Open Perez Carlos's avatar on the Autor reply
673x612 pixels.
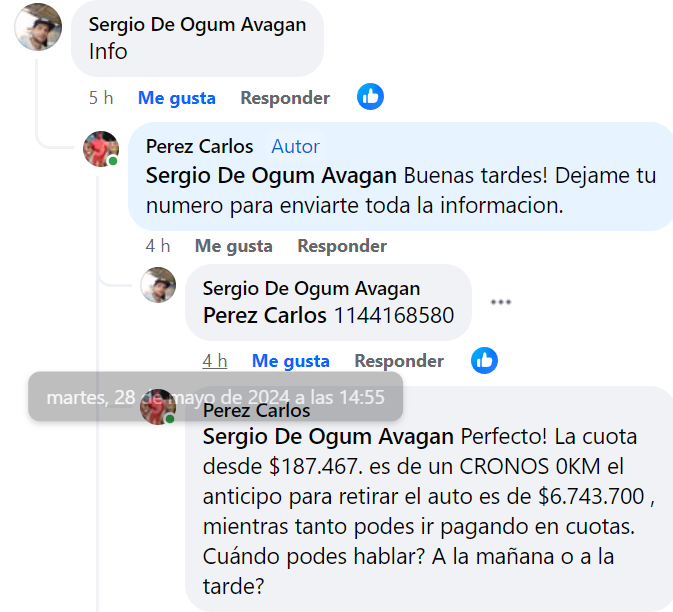click(x=101, y=149)
